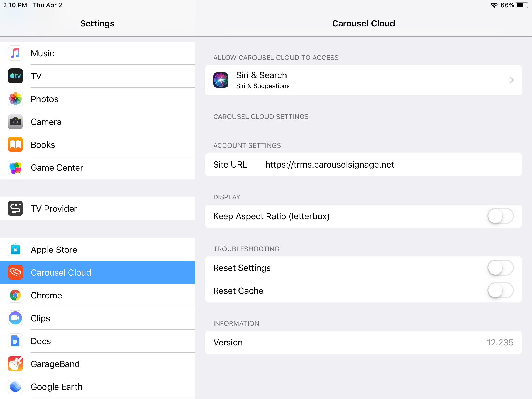Tap the GarageBand guitar icon
The image size is (532, 399).
coord(15,364)
